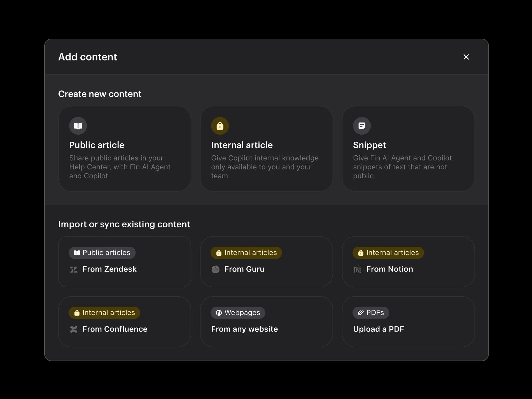This screenshot has width=532, height=399.
Task: Close the Add content dialog
Action: point(466,57)
